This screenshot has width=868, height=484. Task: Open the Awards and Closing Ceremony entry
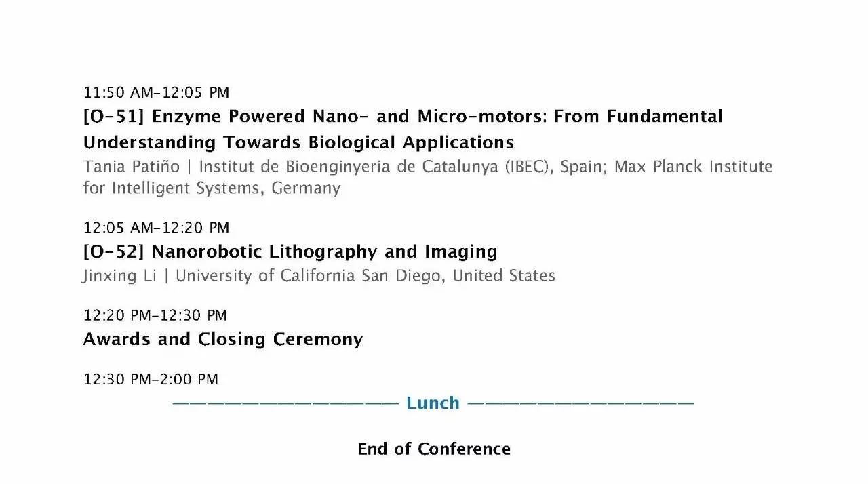(x=223, y=339)
